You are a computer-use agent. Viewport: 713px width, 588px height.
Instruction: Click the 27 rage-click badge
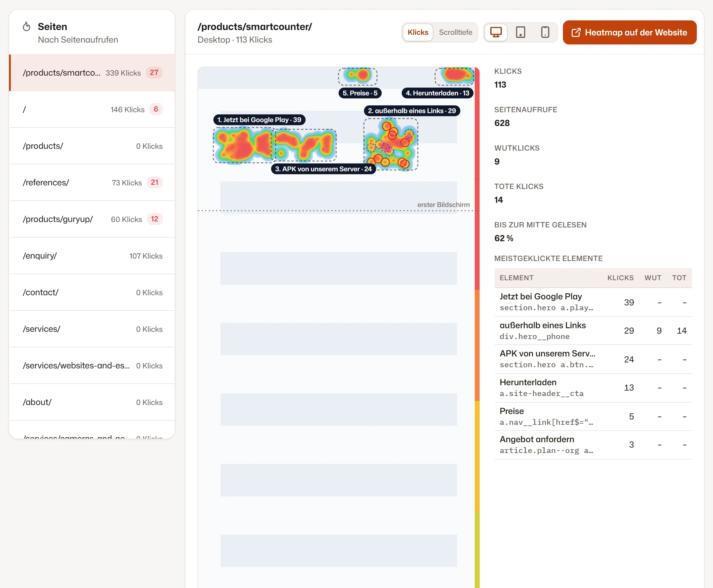154,73
